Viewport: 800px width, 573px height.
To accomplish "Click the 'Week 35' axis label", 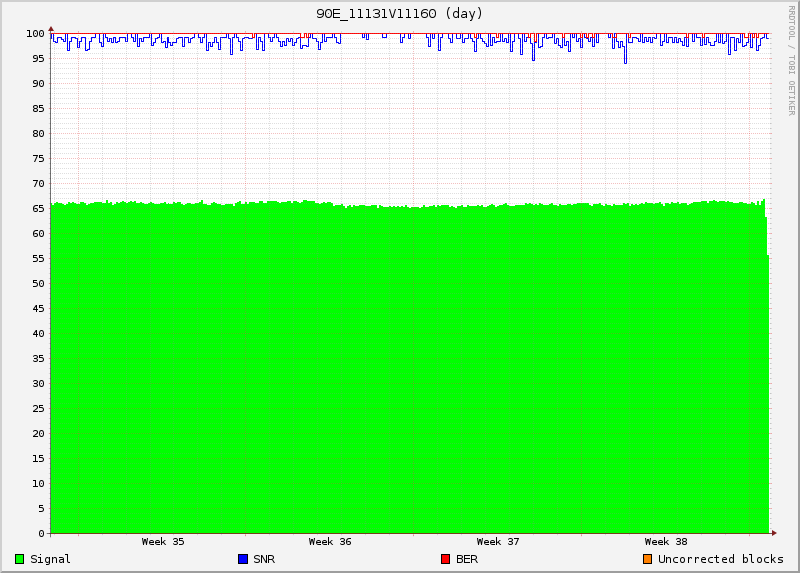I will 163,541.
